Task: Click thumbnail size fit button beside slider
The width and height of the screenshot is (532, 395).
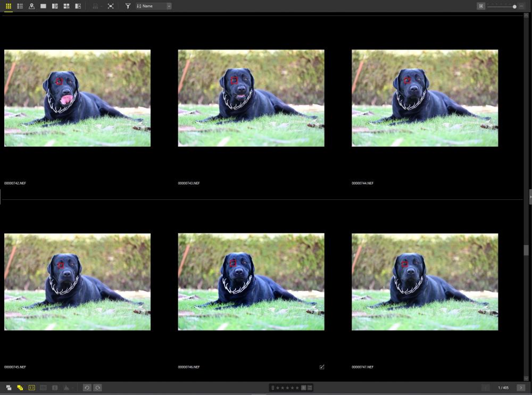Action: pyautogui.click(x=481, y=6)
